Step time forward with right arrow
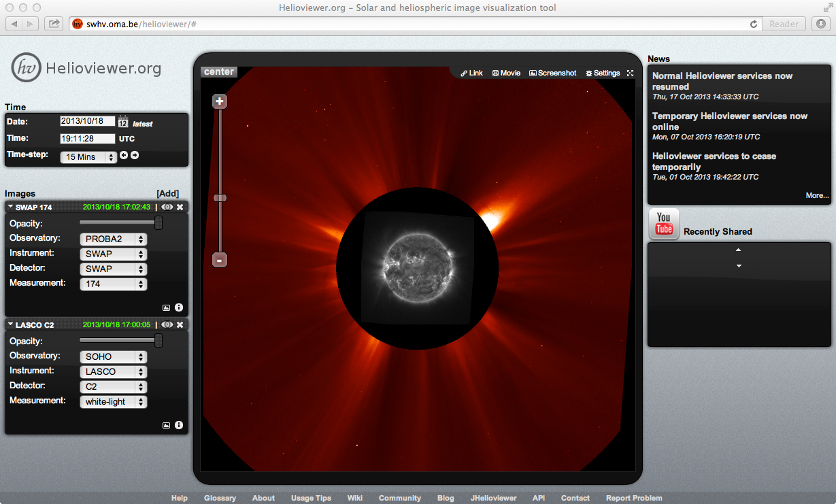Screen dimensions: 836x504 click(x=135, y=155)
